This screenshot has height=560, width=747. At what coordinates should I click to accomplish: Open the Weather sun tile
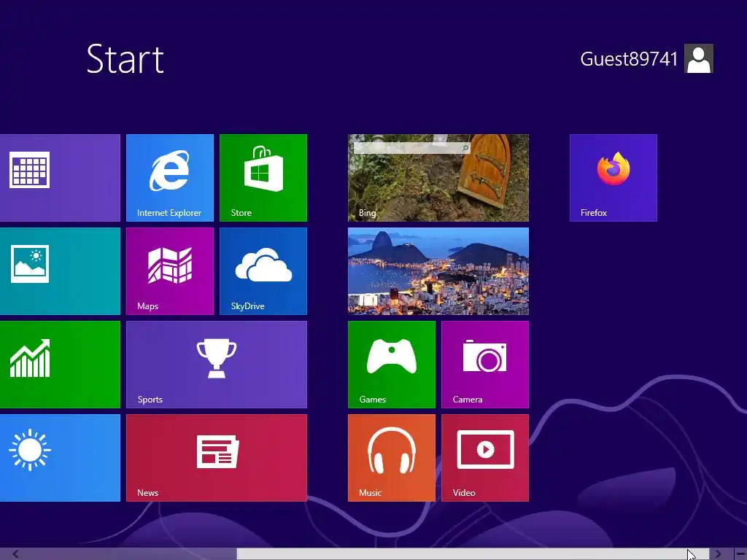60,458
